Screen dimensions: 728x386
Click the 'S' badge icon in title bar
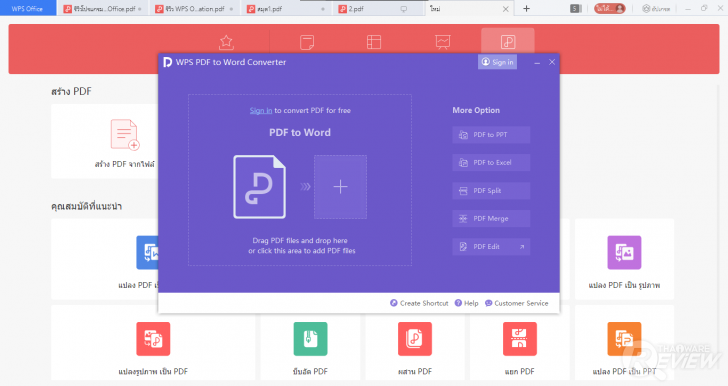[575, 8]
